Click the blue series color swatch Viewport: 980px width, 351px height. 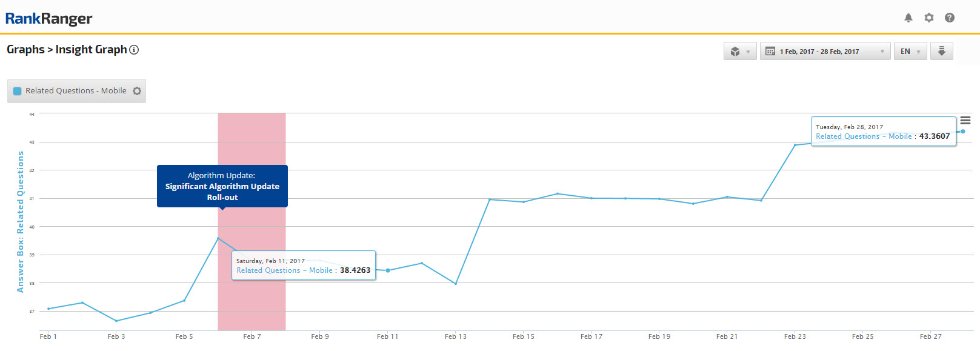[x=18, y=91]
